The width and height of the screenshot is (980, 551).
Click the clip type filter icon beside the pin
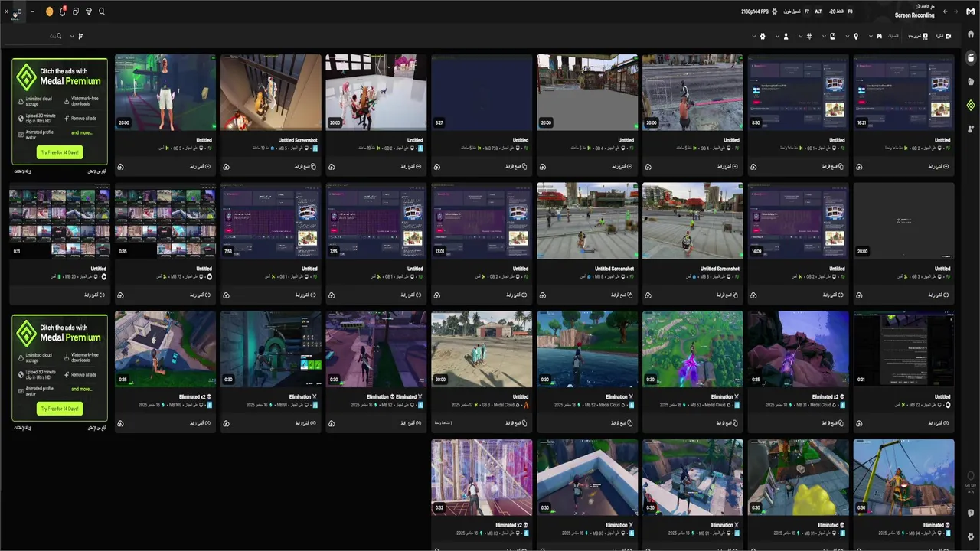tap(833, 36)
